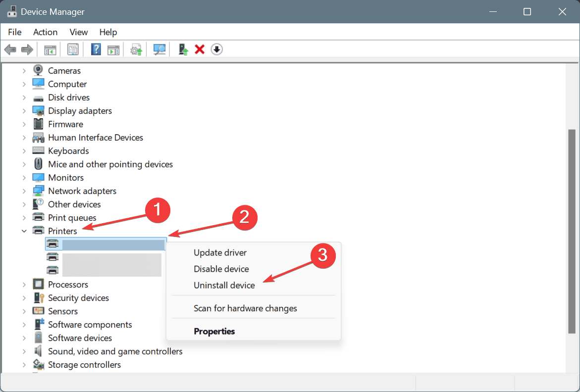Screen dimensions: 580x392
Task: Select the highlighted first printer under Printers
Action: pyautogui.click(x=106, y=244)
